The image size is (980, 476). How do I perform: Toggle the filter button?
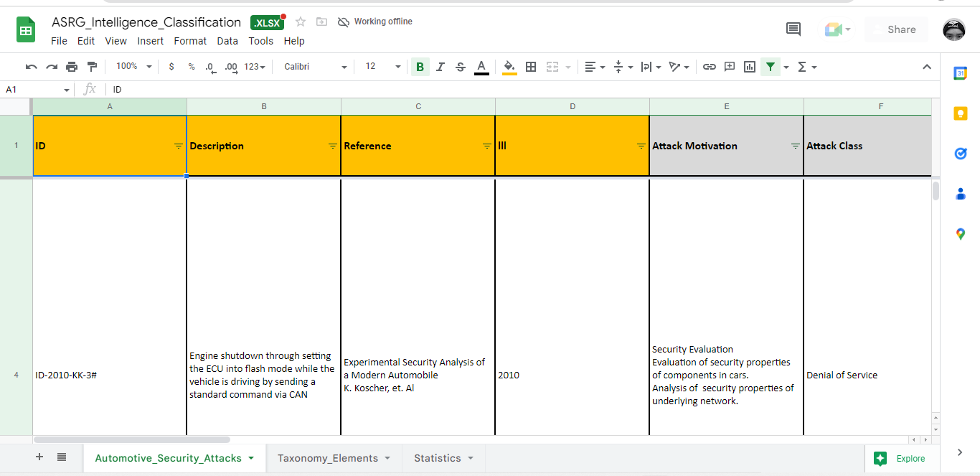click(770, 67)
